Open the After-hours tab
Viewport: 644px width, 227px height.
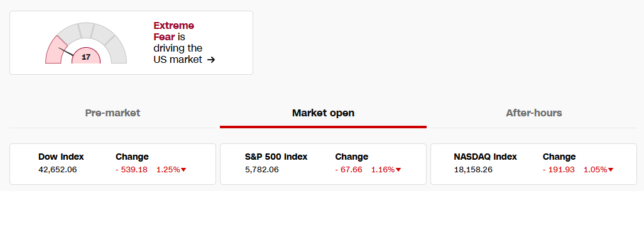[534, 113]
